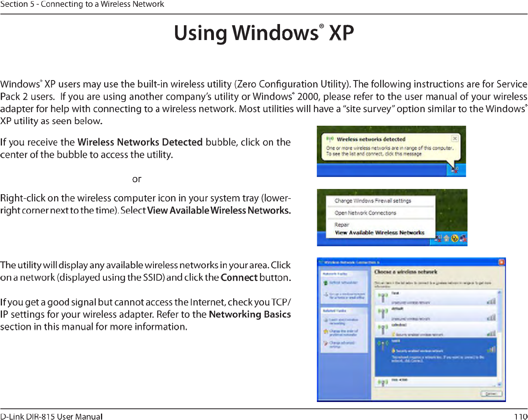Click the network list scroll up arrow
Screen dimensions: 528x420
pos(499,293)
